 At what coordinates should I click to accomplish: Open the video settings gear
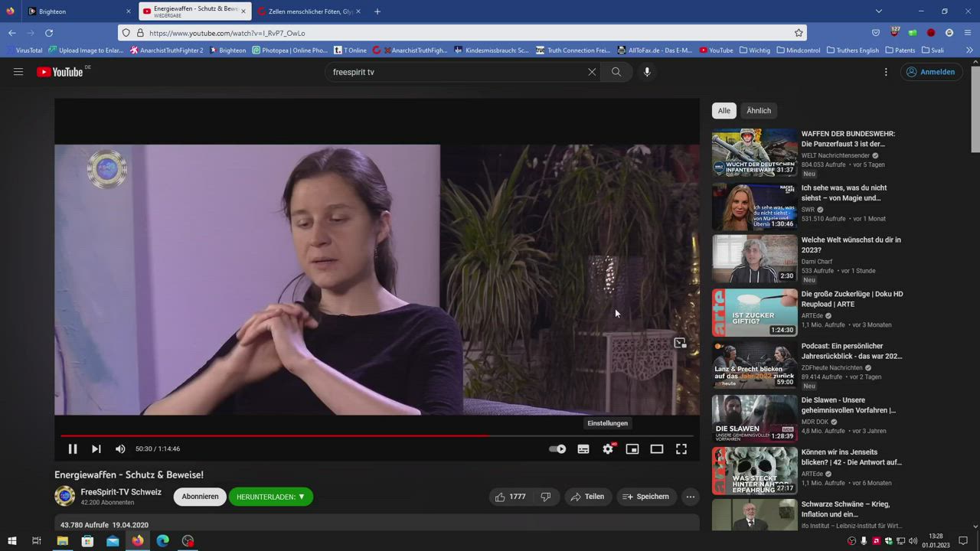tap(608, 449)
